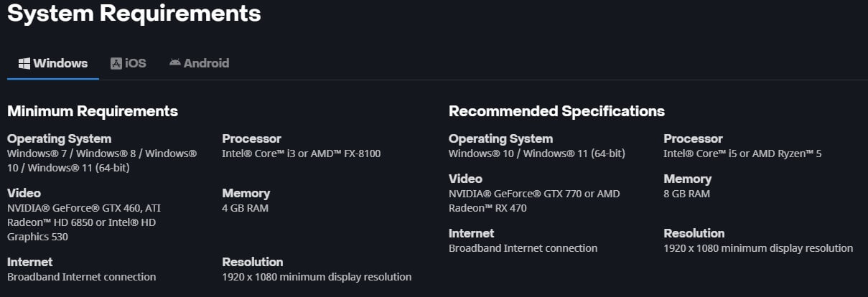This screenshot has width=868, height=297.
Task: Click the System Requirements heading
Action: [134, 13]
